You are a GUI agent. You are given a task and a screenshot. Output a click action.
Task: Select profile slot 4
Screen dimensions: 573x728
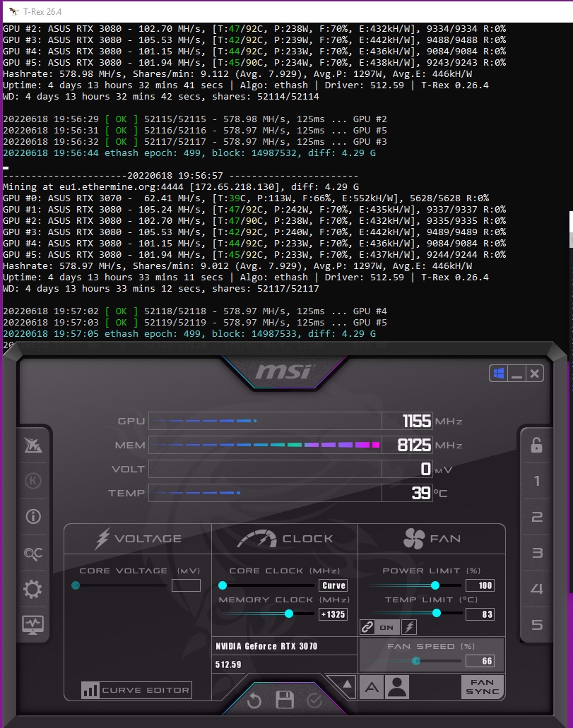[537, 589]
